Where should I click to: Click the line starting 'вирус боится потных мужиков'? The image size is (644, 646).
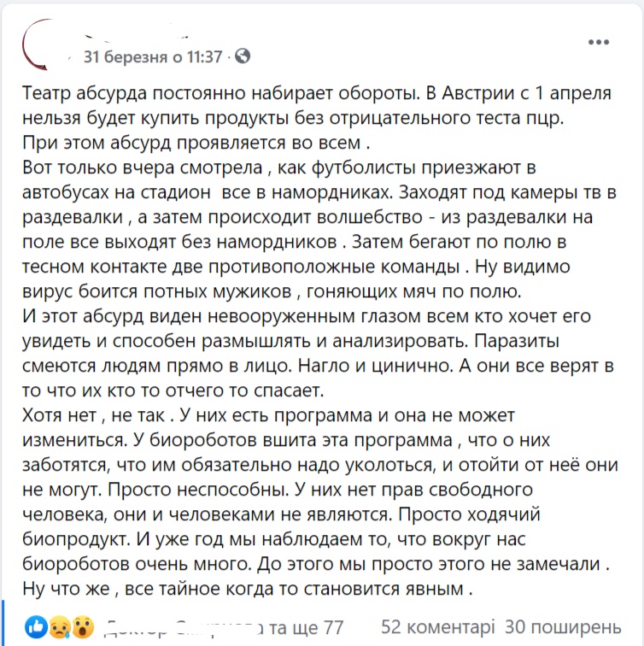pyautogui.click(x=272, y=291)
